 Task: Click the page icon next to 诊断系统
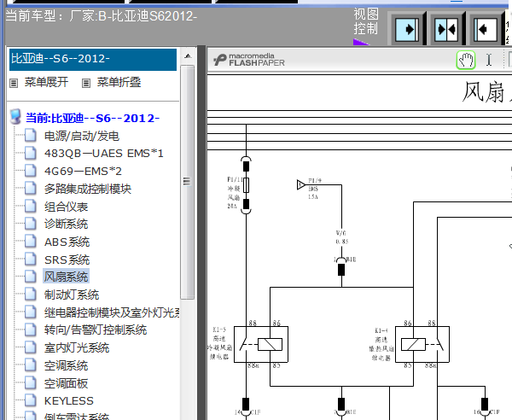point(31,224)
